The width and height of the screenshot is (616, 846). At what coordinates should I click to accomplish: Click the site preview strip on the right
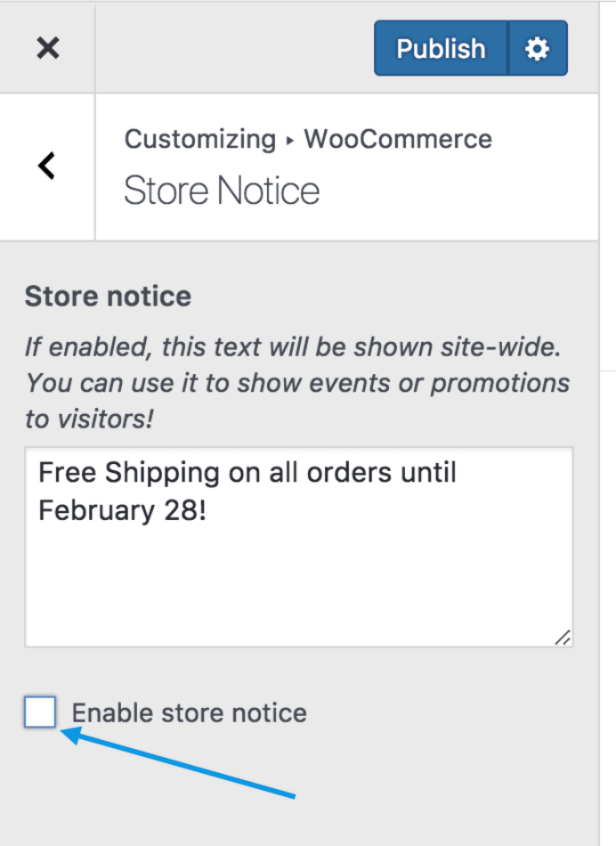pos(607,534)
